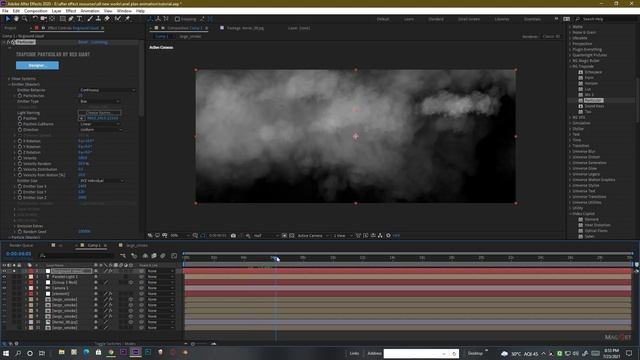640x360 pixels.
Task: Open the Effect menu
Action: click(71, 11)
